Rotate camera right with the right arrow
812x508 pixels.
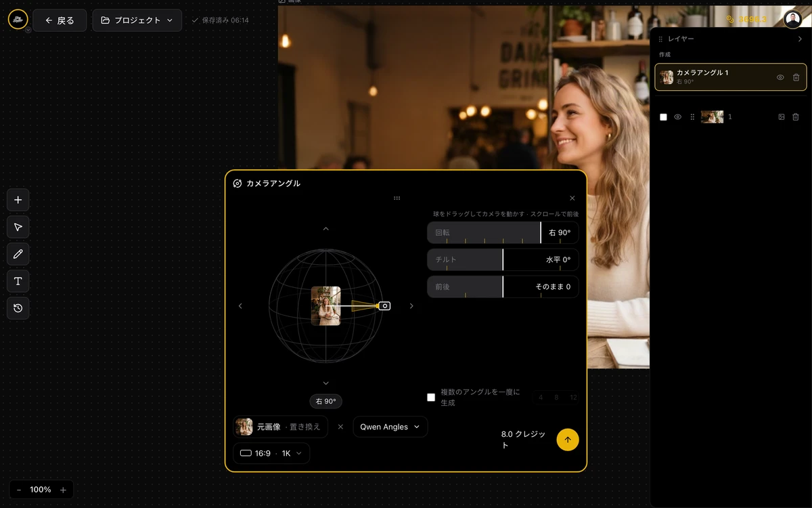pos(411,306)
